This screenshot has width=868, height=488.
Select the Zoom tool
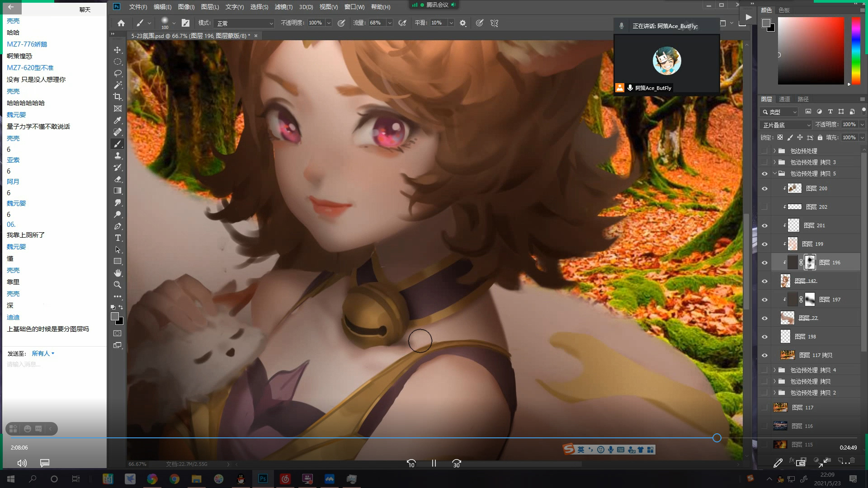[118, 285]
